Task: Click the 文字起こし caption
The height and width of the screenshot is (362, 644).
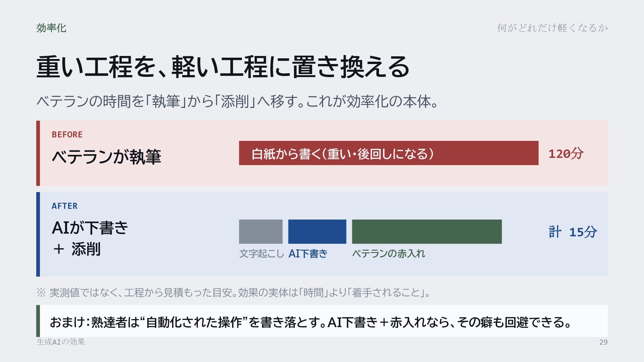Action: tap(262, 254)
